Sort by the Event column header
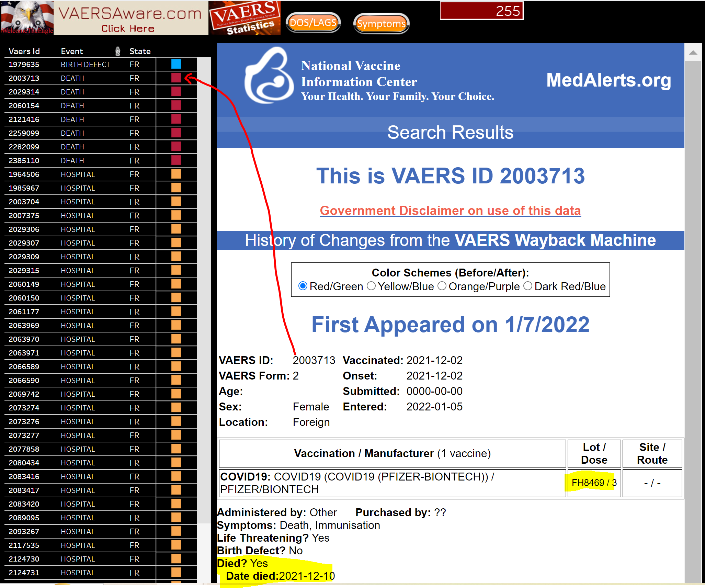 tap(72, 51)
